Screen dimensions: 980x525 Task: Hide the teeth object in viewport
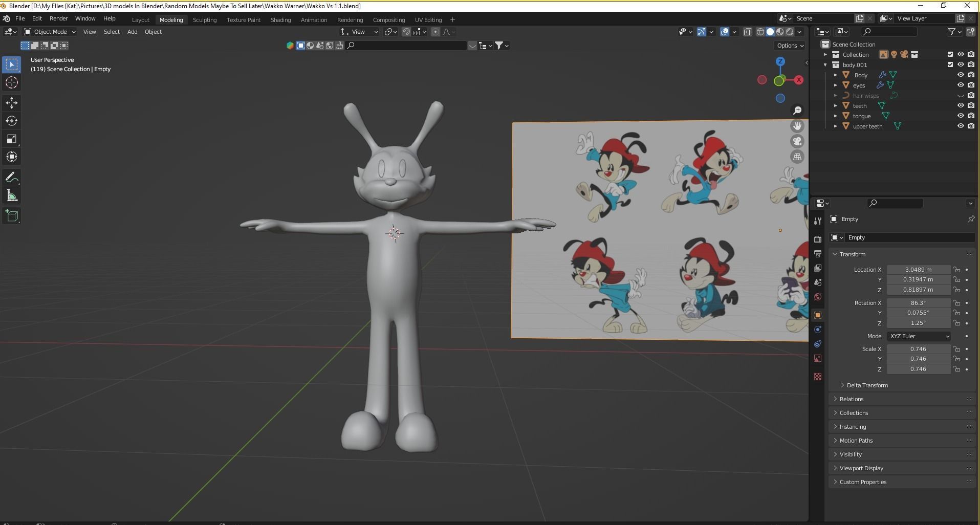coord(961,105)
